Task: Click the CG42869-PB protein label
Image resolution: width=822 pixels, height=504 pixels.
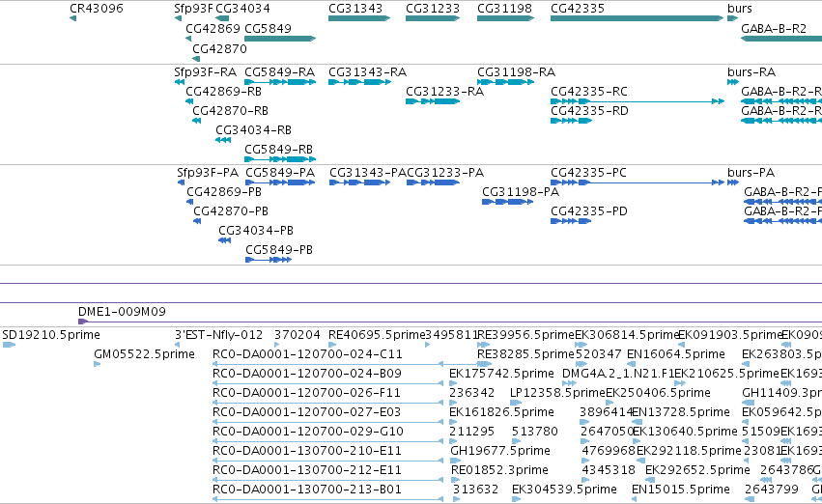Action: 224,192
